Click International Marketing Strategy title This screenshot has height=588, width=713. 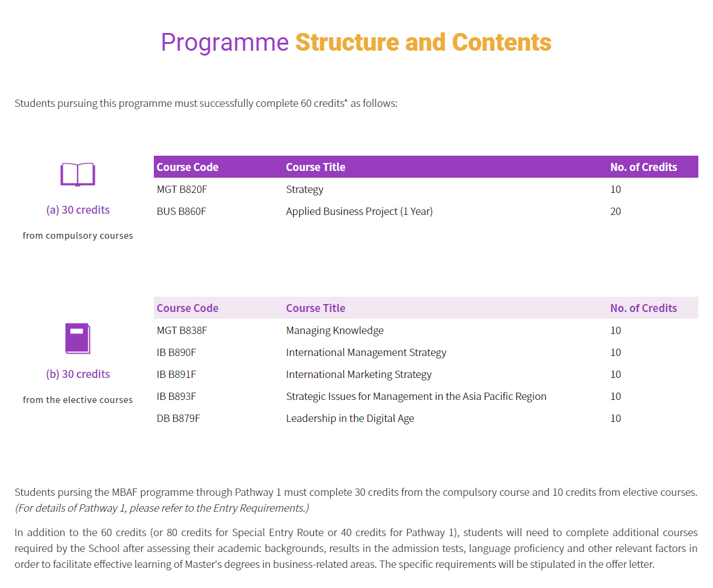(358, 374)
